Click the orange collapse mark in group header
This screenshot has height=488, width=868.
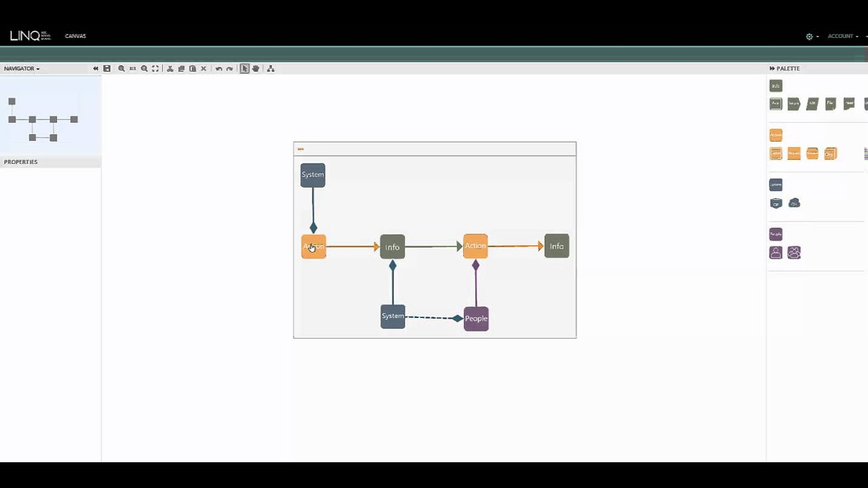tap(300, 149)
